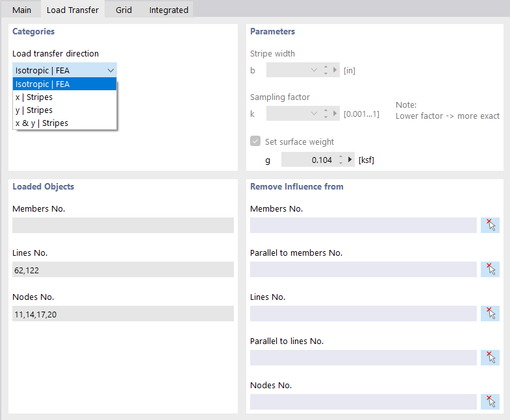Switch to the Main tab
This screenshot has width=510, height=420.
(x=21, y=10)
